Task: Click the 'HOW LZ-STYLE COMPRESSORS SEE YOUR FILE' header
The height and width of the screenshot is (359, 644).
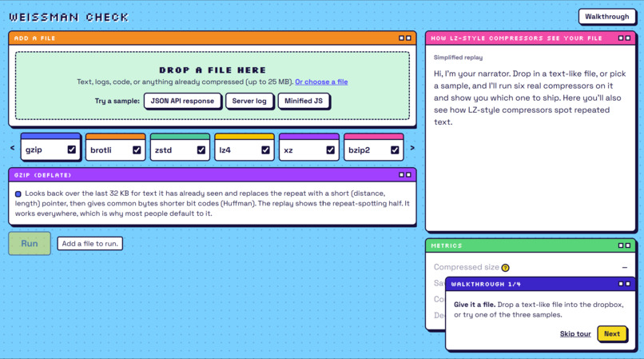Action: pos(531,38)
